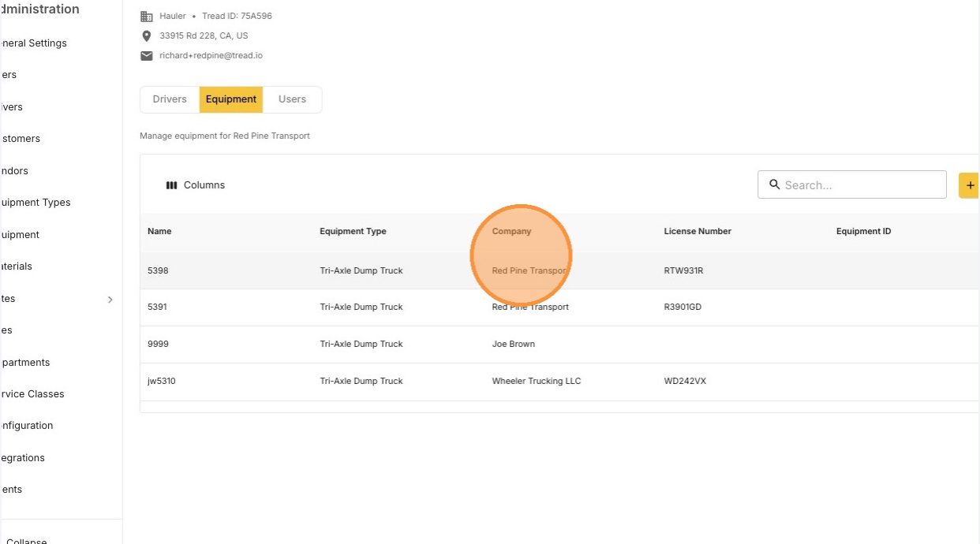Select equipment row 5391
Screen dimensions: 980x544
click(559, 307)
